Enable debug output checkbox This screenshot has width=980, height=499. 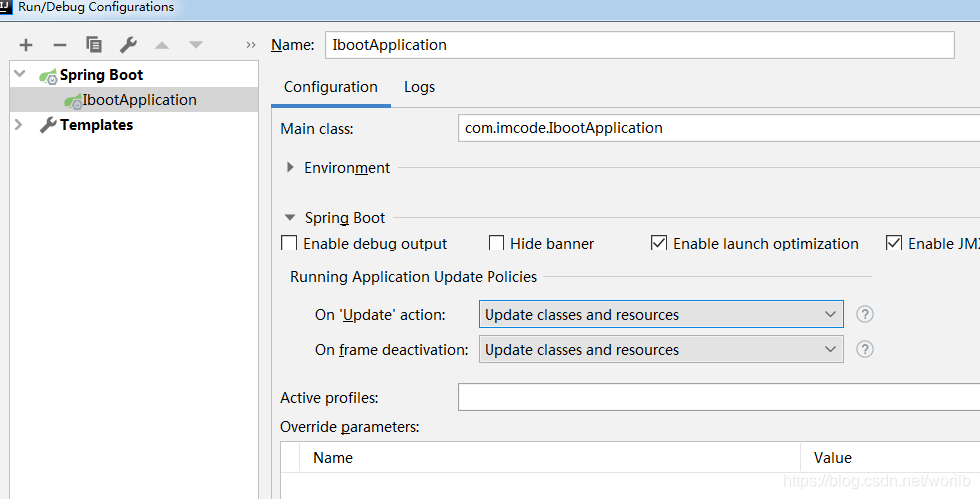(x=289, y=243)
